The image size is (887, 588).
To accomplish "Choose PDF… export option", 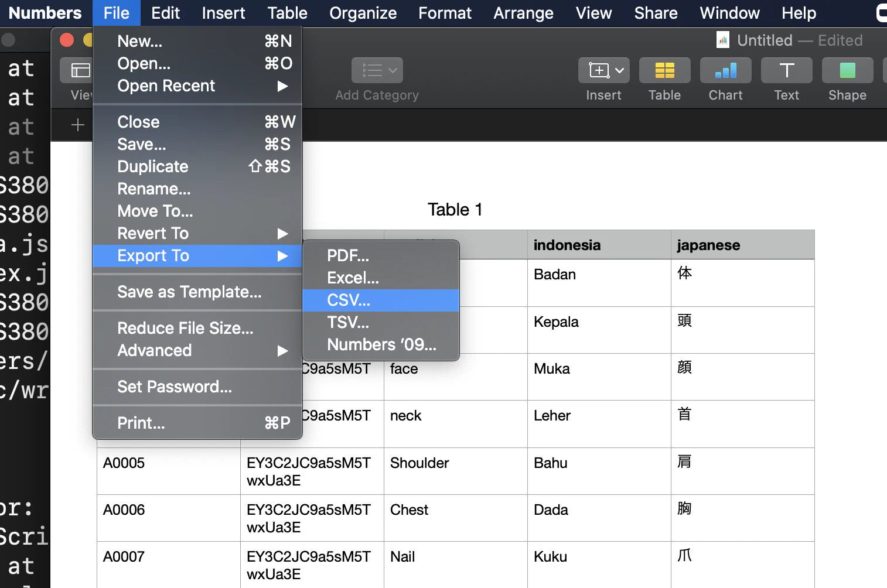I will coord(381,255).
